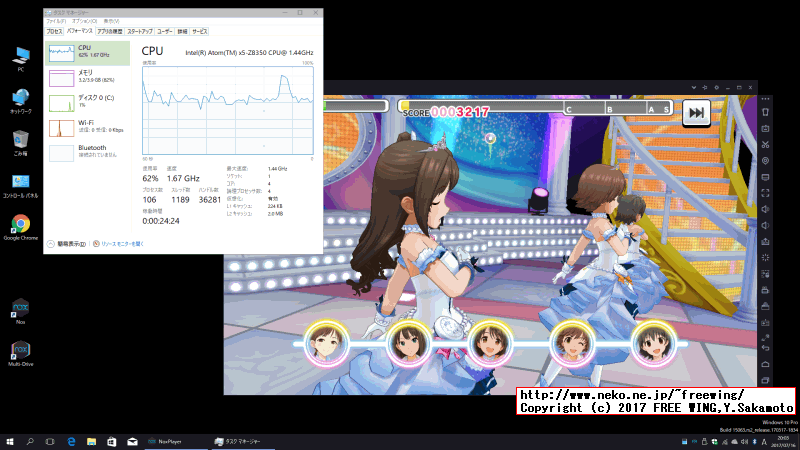Skip the song with the fast-forward button

tap(696, 113)
